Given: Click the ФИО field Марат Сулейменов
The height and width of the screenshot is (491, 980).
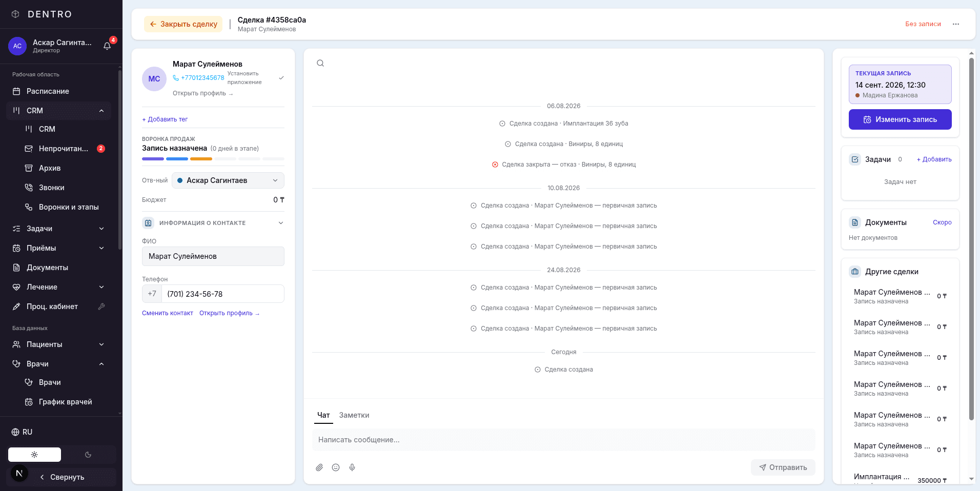Looking at the screenshot, I should (213, 256).
